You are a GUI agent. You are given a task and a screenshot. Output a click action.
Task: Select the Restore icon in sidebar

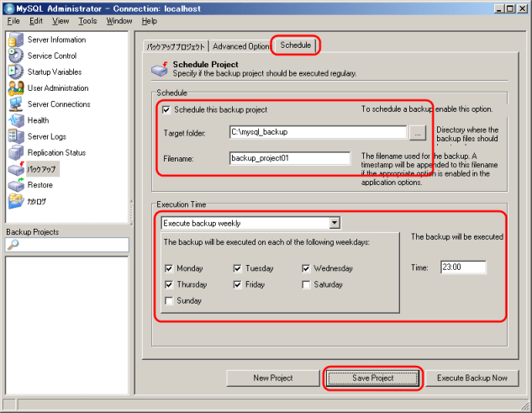point(15,185)
